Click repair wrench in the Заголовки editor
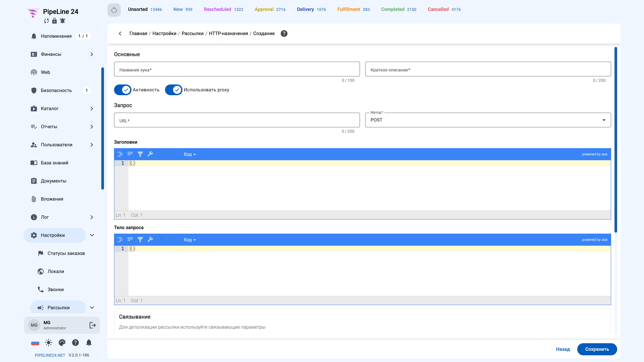The width and height of the screenshot is (644, 362). point(150,154)
